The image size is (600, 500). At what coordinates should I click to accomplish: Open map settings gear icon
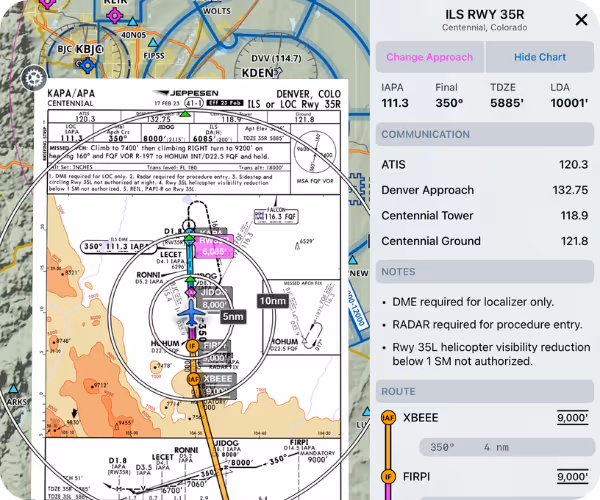[x=34, y=78]
